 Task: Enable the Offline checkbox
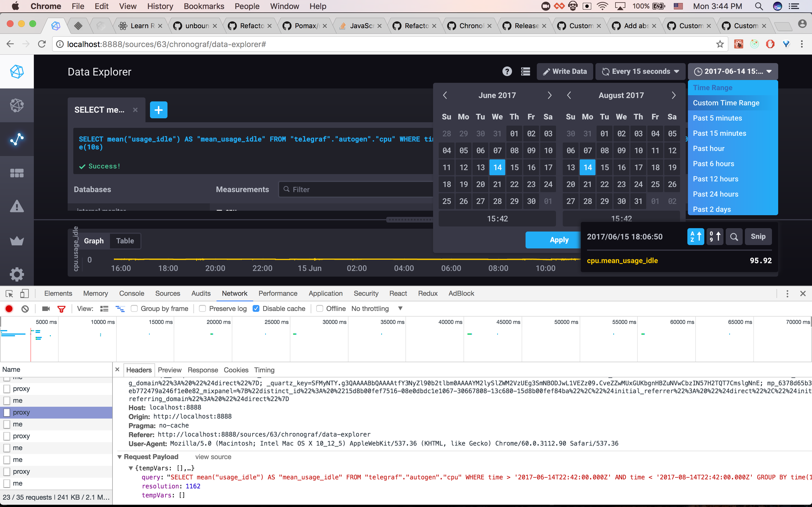click(x=320, y=308)
